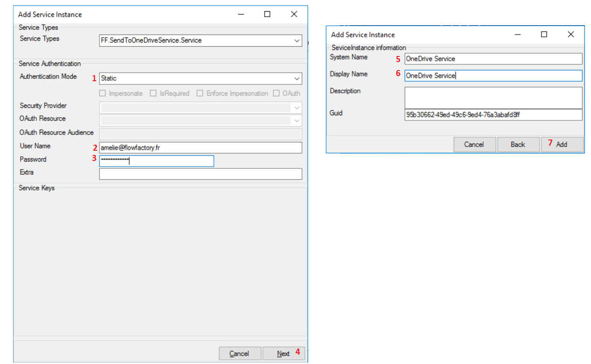Enable the Enforce Impersonation checkbox
591x364 pixels.
click(x=200, y=93)
